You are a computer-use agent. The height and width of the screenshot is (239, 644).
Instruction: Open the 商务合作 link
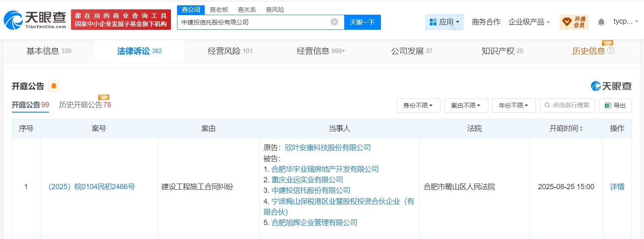coord(486,22)
